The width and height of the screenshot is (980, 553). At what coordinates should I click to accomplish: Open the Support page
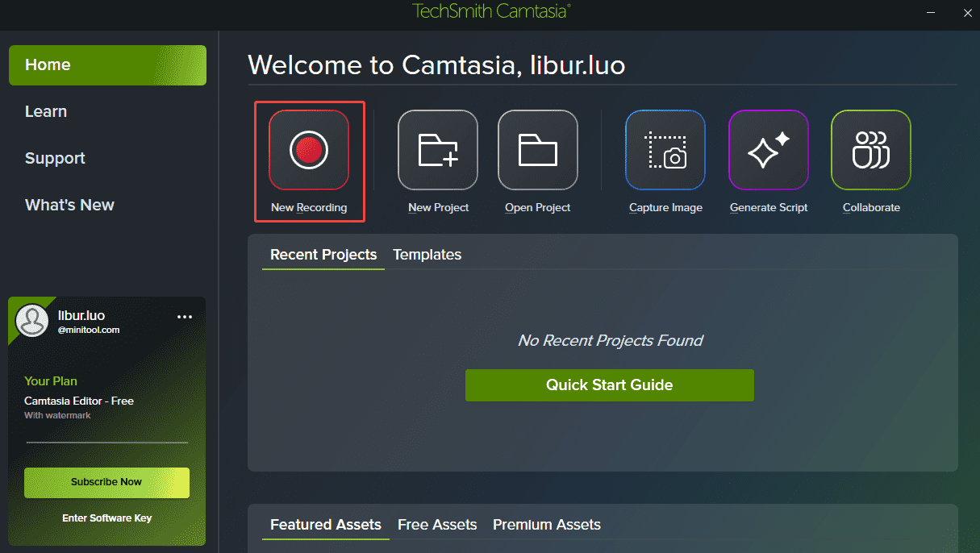point(55,158)
